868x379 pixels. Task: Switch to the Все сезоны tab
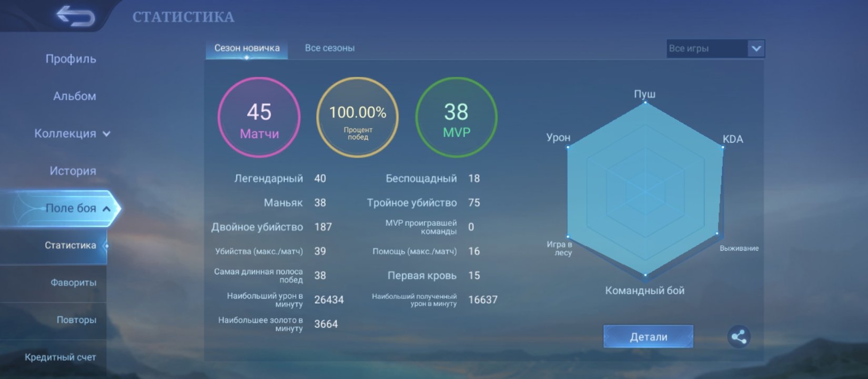330,48
